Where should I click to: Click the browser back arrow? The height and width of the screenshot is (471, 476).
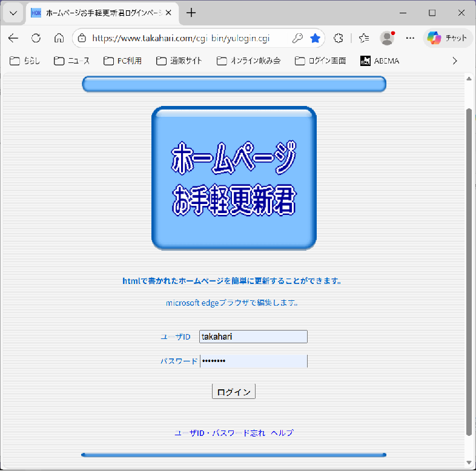tap(13, 38)
